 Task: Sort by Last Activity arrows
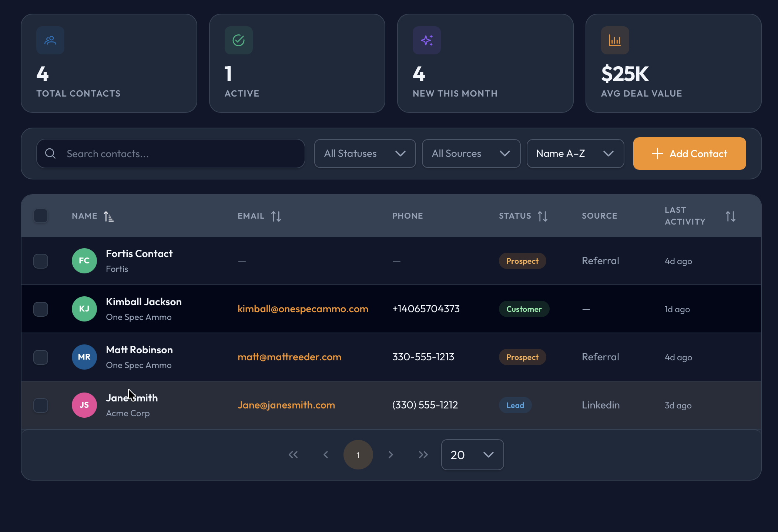[x=730, y=216]
